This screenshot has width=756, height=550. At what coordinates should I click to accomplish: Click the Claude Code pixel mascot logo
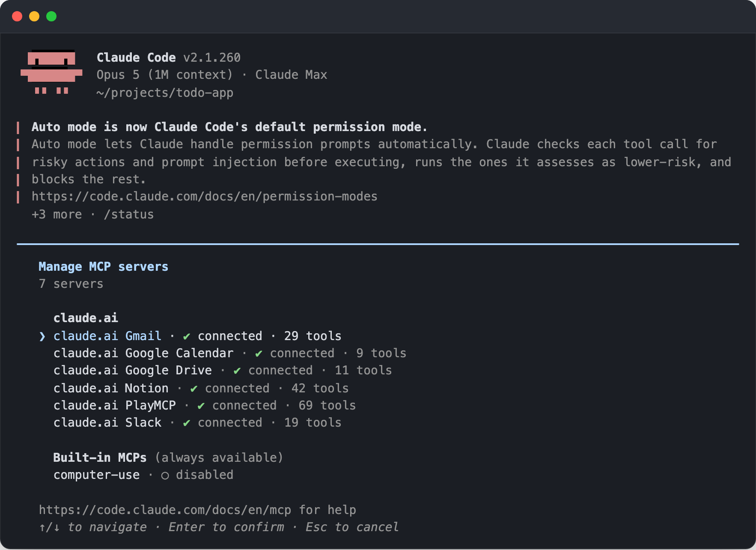[51, 72]
